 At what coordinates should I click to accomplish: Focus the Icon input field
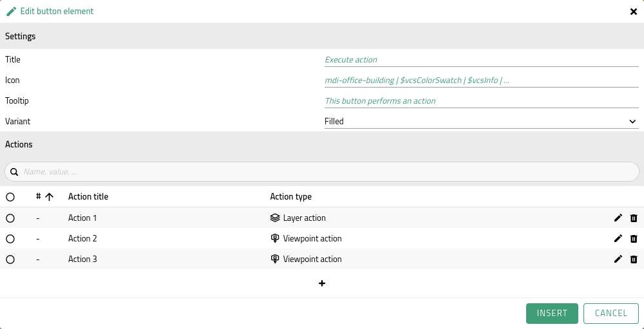pyautogui.click(x=481, y=80)
